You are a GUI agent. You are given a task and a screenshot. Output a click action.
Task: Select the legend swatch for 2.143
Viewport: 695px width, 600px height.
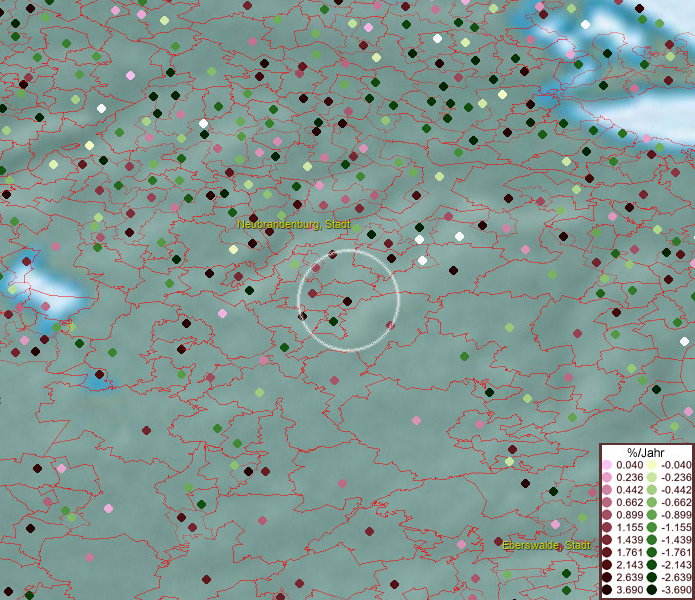[607, 565]
